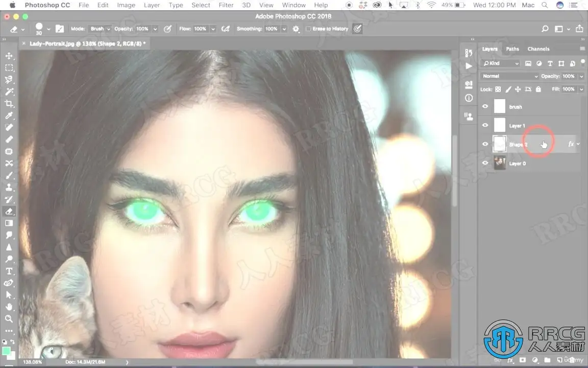Hide the brush layer
The width and height of the screenshot is (588, 368).
(x=485, y=107)
